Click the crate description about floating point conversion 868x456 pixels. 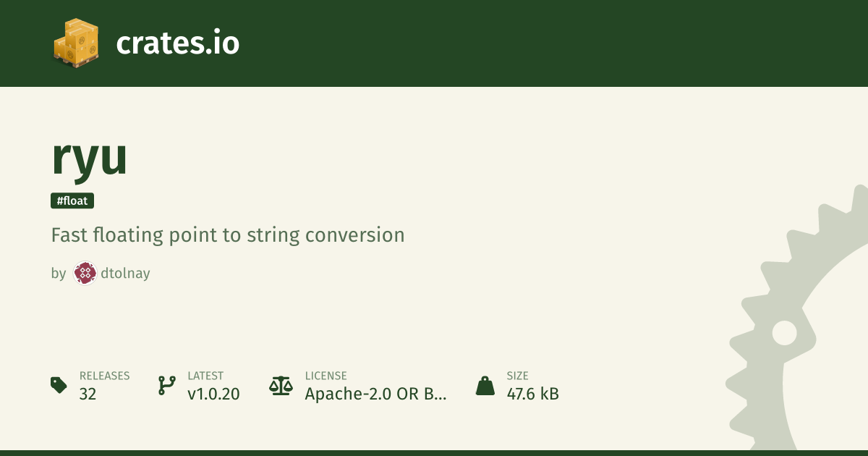pyautogui.click(x=227, y=235)
